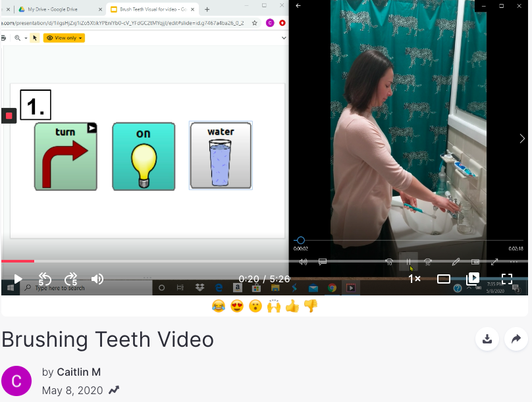Viewport: 532px width, 402px height.
Task: View analytics trend icon beside date
Action: [114, 390]
